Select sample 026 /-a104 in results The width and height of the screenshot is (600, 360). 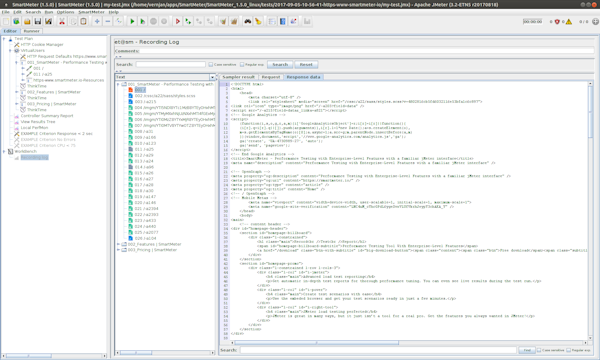click(x=145, y=238)
